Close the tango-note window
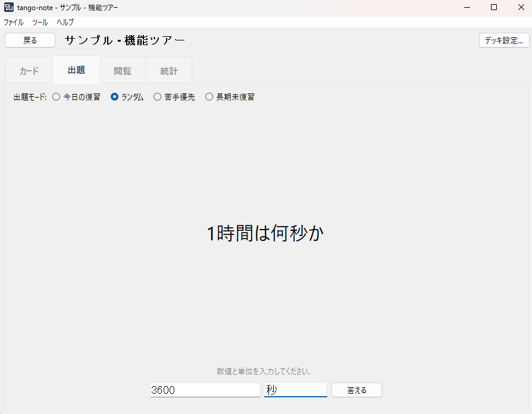The image size is (532, 414). click(x=521, y=7)
